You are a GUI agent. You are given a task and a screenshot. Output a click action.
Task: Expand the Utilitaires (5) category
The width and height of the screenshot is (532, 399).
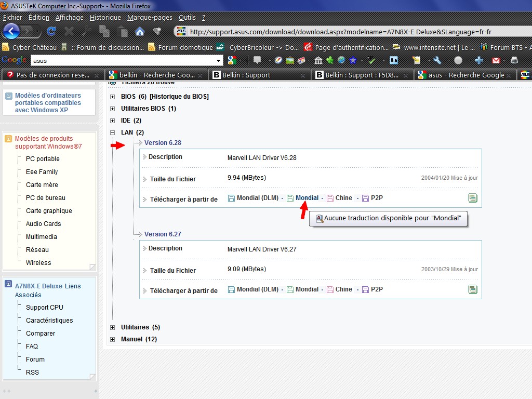[x=112, y=327]
